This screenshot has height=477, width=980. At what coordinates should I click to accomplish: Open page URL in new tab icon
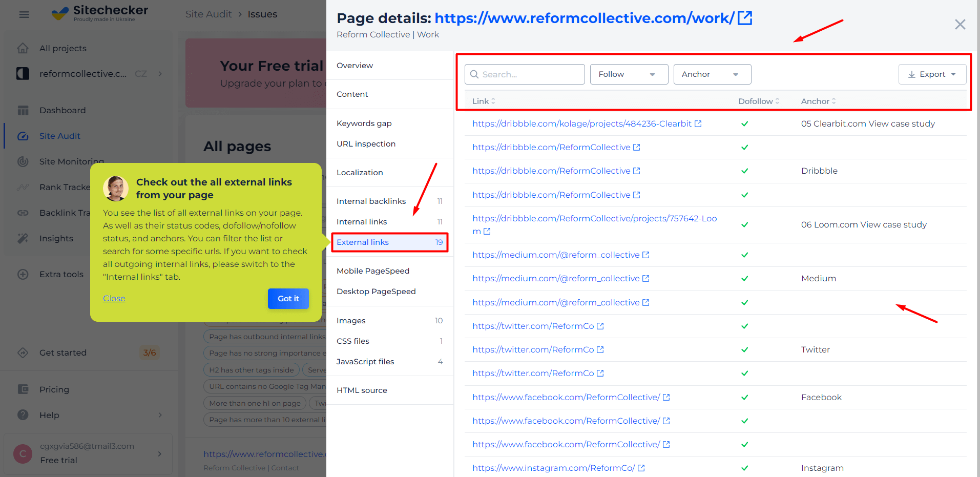pyautogui.click(x=745, y=18)
